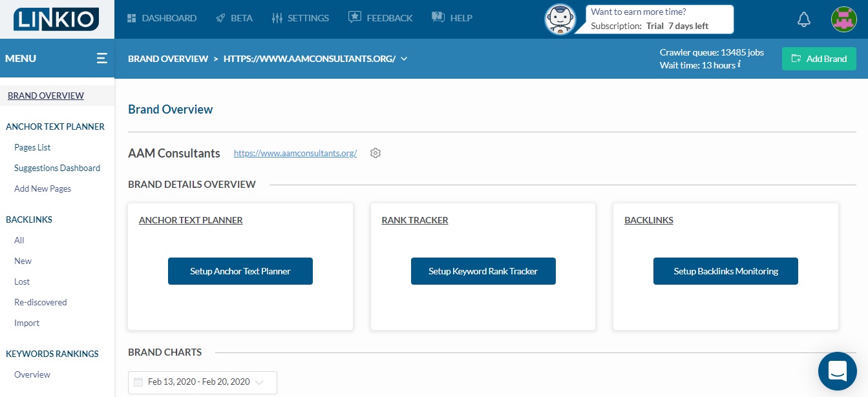The image size is (868, 397).
Task: Click the Add Brand button
Action: point(819,58)
